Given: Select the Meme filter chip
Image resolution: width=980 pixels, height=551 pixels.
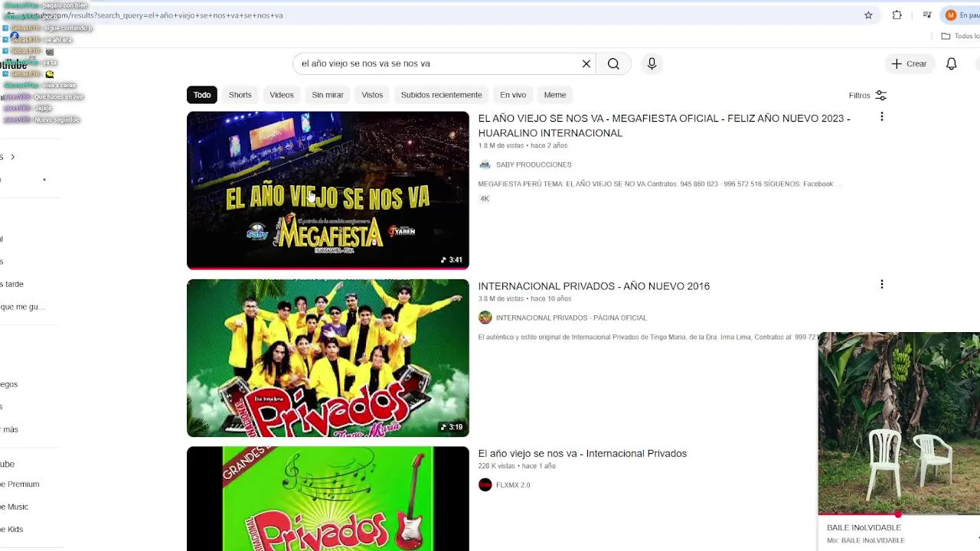Looking at the screenshot, I should click(555, 95).
